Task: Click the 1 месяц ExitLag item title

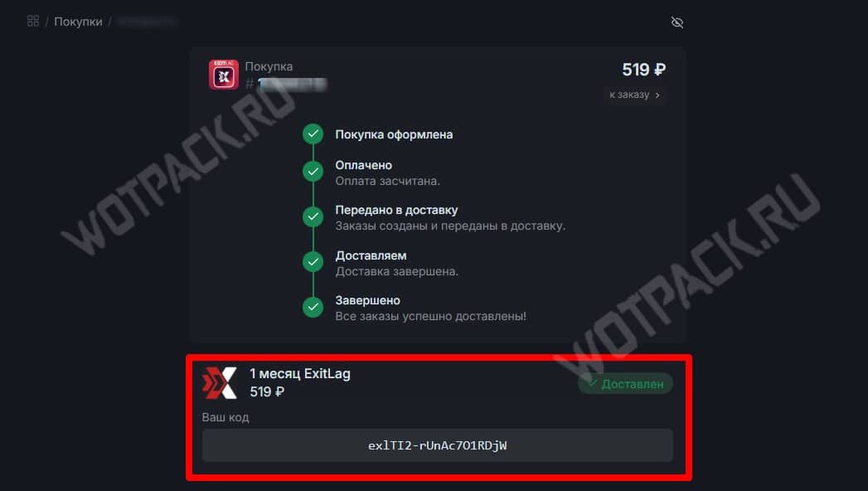Action: [x=300, y=374]
